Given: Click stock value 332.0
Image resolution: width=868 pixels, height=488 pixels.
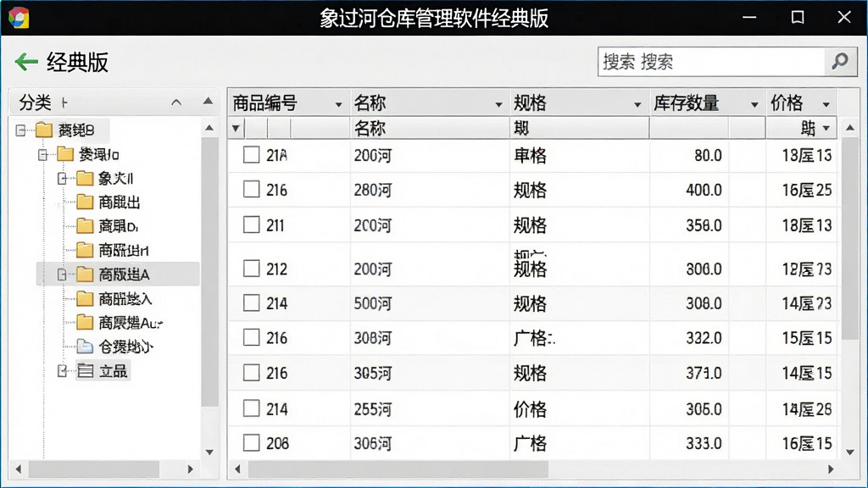Looking at the screenshot, I should [704, 338].
